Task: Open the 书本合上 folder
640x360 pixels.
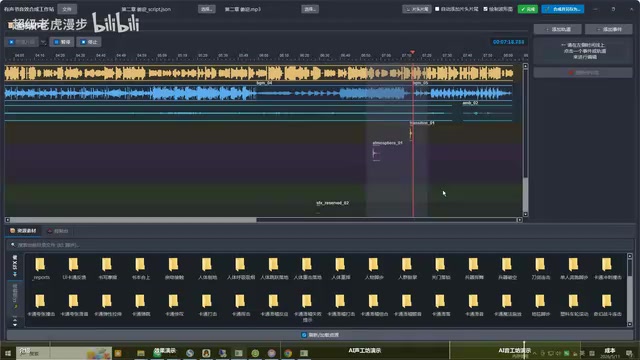Action: pos(140,268)
